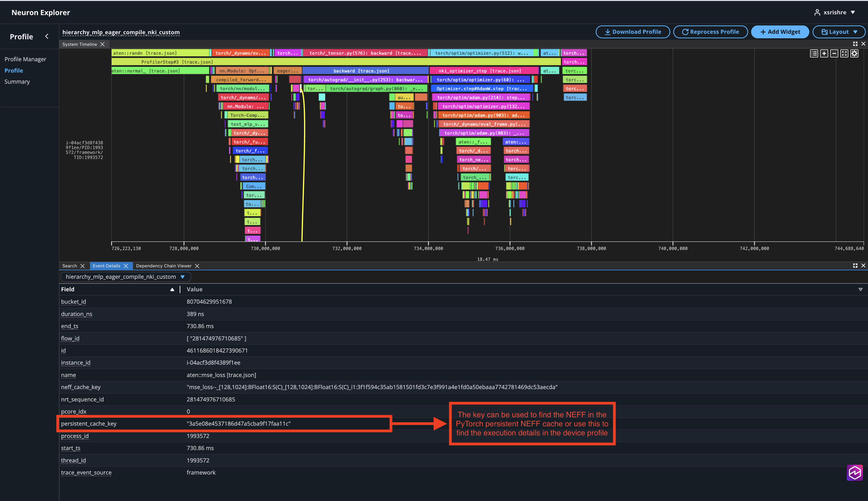Image resolution: width=868 pixels, height=501 pixels.
Task: Click Download Profile button
Action: pos(633,32)
